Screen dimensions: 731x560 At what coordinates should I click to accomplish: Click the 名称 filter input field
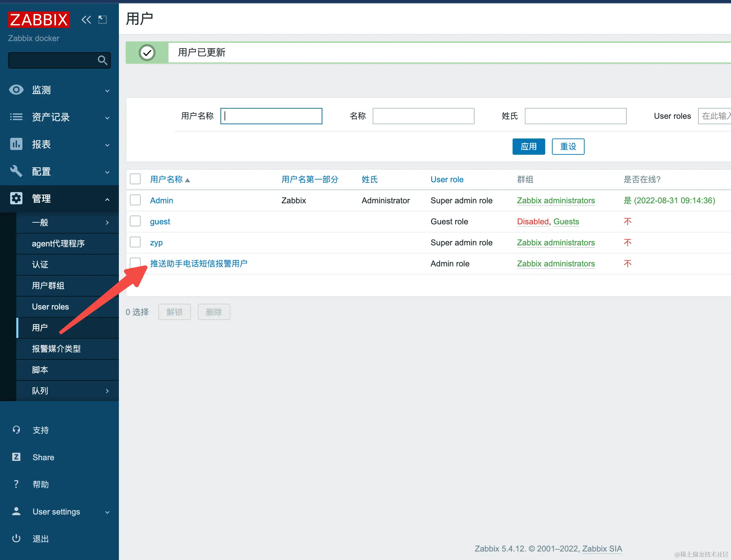coord(423,116)
